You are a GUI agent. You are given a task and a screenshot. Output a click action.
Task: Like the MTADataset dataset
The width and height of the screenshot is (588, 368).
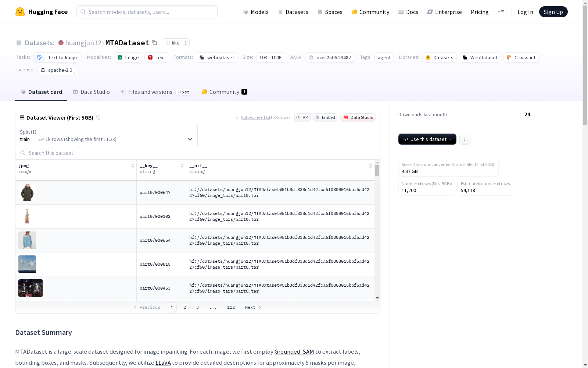[172, 43]
